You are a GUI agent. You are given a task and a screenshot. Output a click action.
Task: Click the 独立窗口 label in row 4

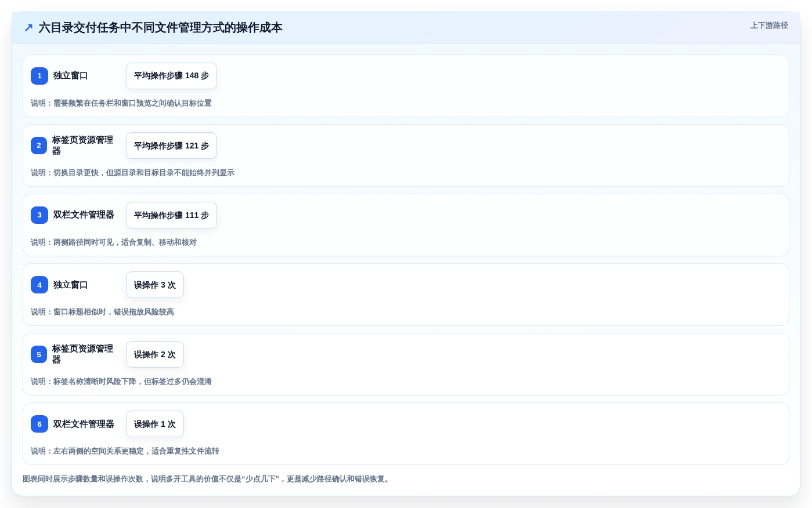(71, 285)
